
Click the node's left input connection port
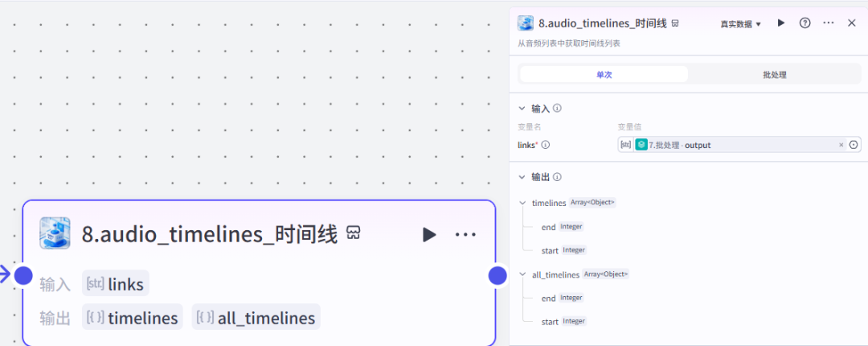pos(23,275)
